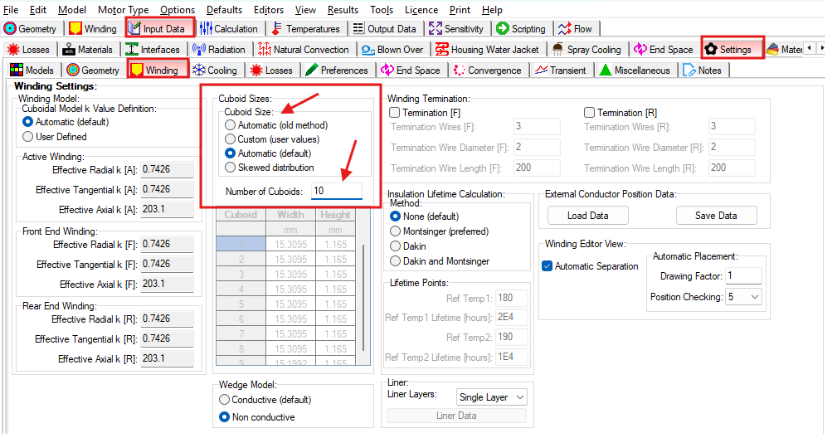Viewport: 825px width, 435px height.
Task: Open the Results menu
Action: pyautogui.click(x=342, y=9)
